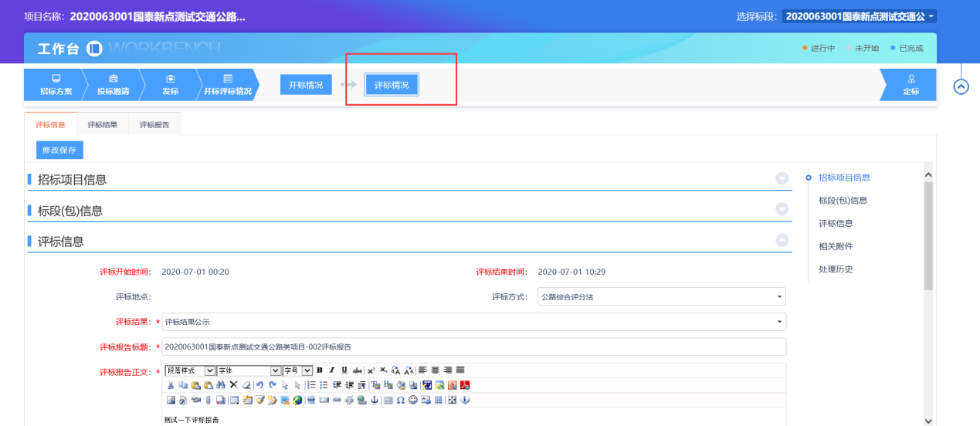Click the 开标情况 step button
The image size is (980, 426).
click(x=306, y=85)
